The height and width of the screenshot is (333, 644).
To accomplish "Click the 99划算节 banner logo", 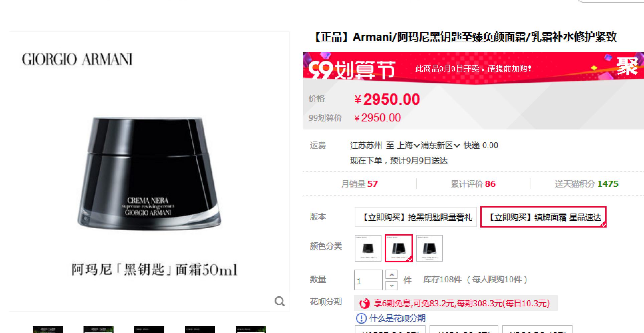I will pyautogui.click(x=352, y=69).
